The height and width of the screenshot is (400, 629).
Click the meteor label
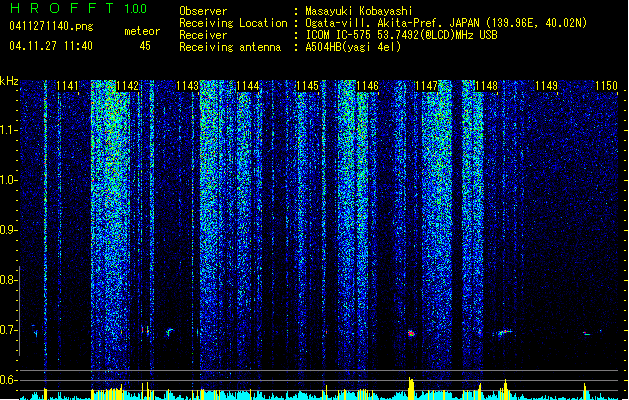pyautogui.click(x=142, y=31)
